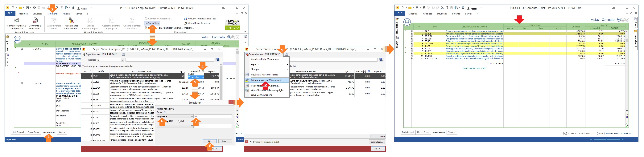This screenshot has width=644, height=157.
Task: Open Cerca side panel in right window
Action: coord(635,23)
